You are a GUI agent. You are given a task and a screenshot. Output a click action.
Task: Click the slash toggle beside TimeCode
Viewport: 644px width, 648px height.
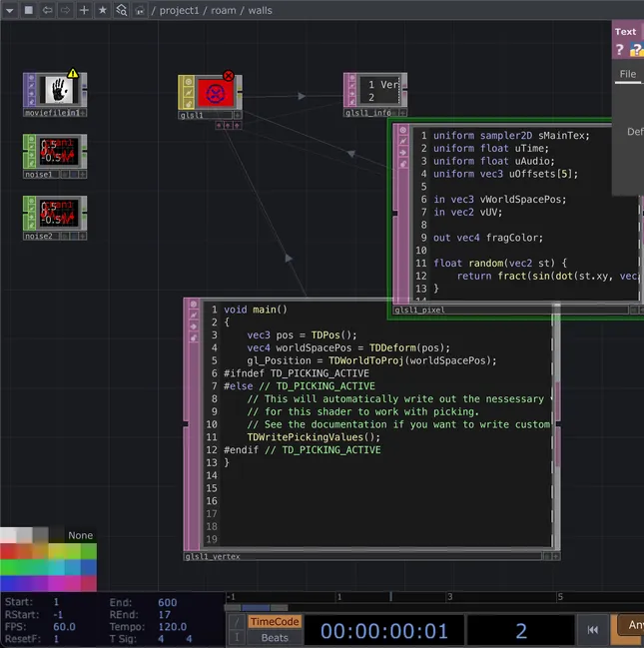[x=237, y=622]
